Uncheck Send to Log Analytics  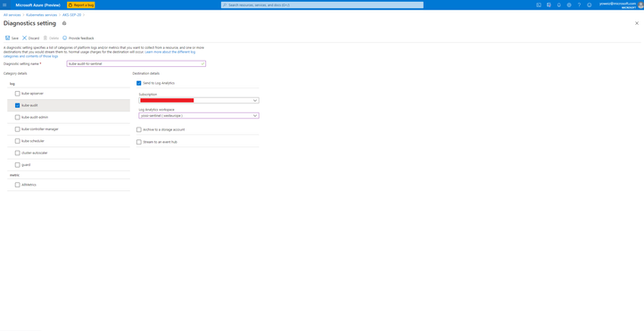(139, 83)
